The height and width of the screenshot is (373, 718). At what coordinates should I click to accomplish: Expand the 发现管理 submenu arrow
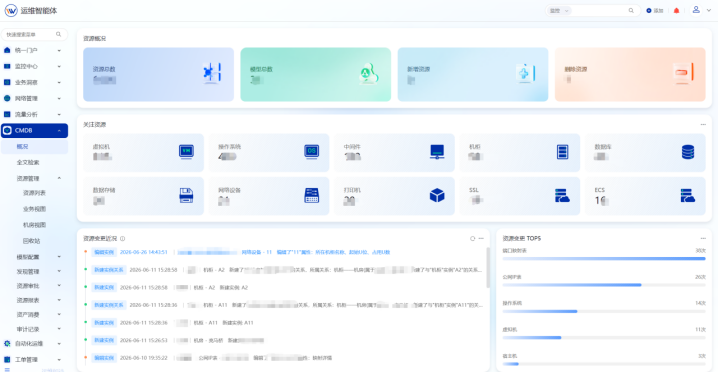tap(59, 271)
